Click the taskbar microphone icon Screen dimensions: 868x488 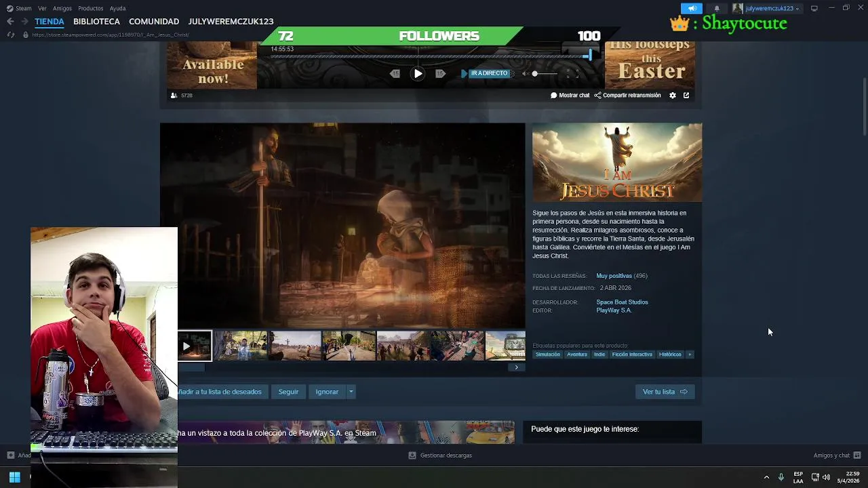coord(781,477)
